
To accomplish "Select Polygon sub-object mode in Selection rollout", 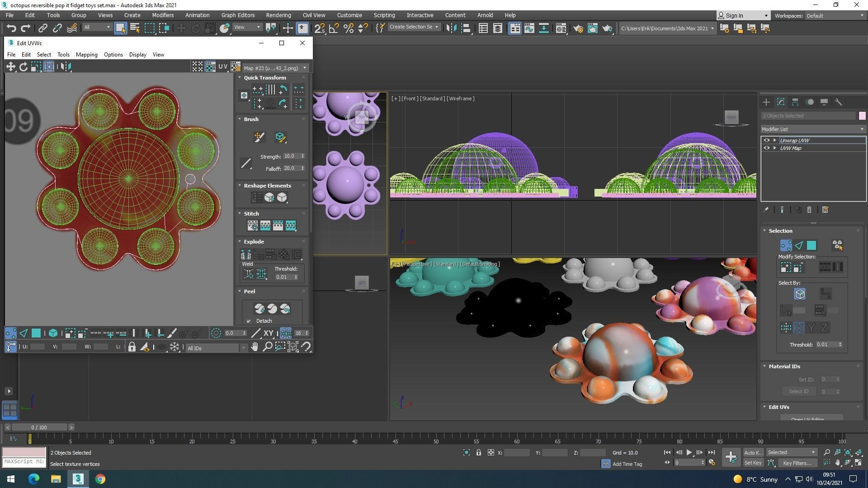I will click(x=811, y=245).
